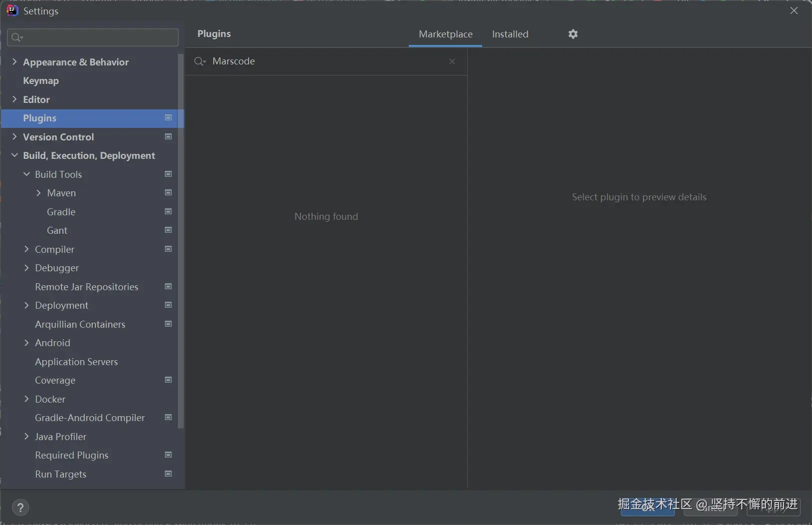Focus the Marscode plugin search field
This screenshot has height=525, width=812.
pos(327,61)
